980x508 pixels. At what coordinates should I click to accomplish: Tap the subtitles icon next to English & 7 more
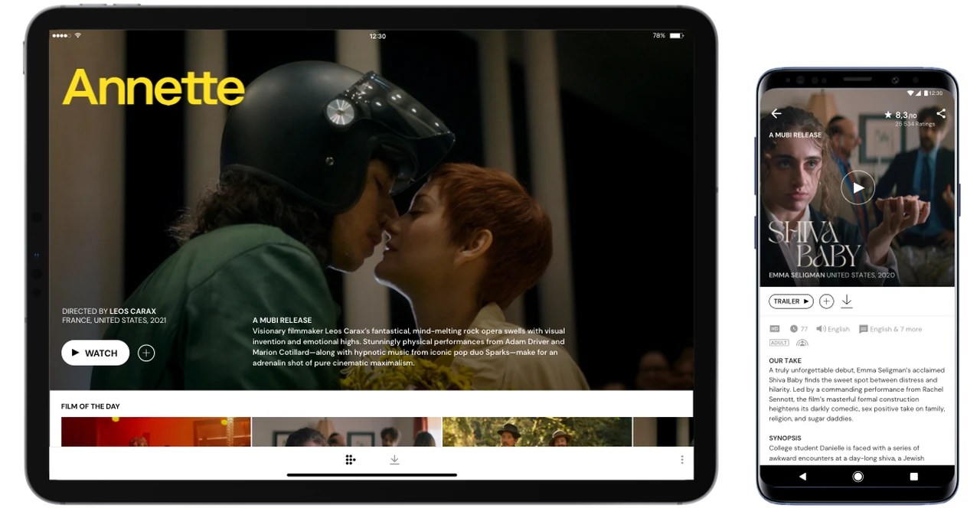(x=862, y=329)
